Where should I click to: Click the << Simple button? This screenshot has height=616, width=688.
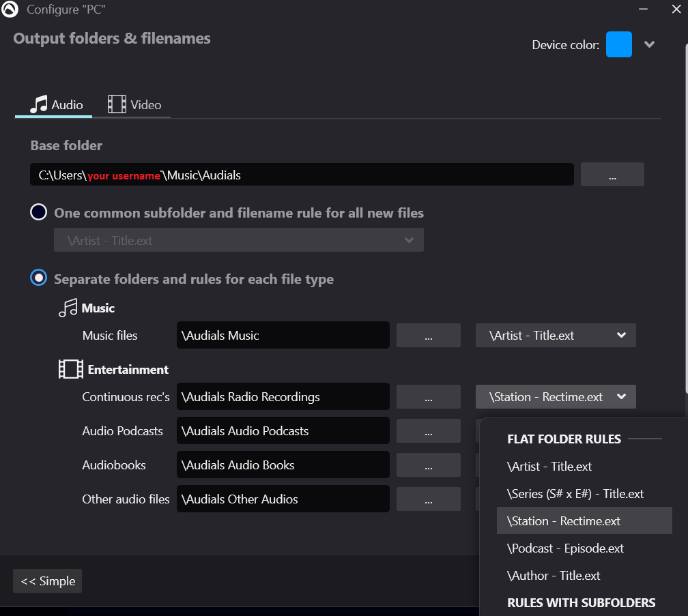click(x=47, y=581)
